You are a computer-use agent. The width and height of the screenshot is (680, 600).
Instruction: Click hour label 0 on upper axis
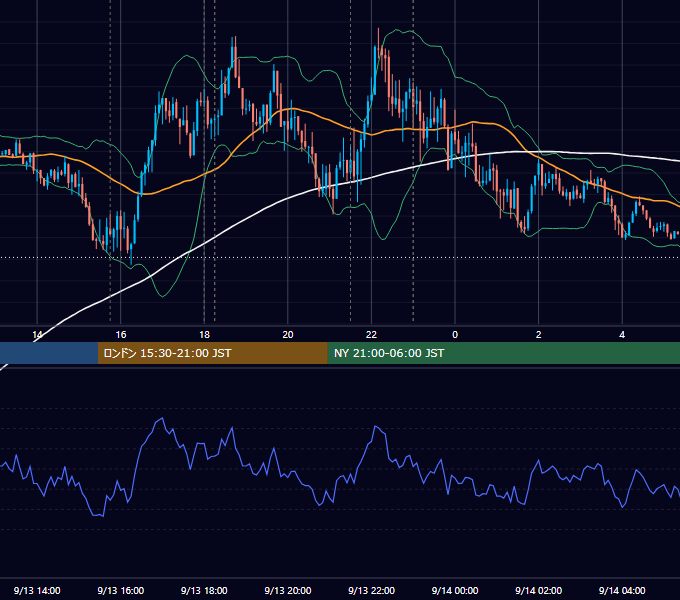455,335
